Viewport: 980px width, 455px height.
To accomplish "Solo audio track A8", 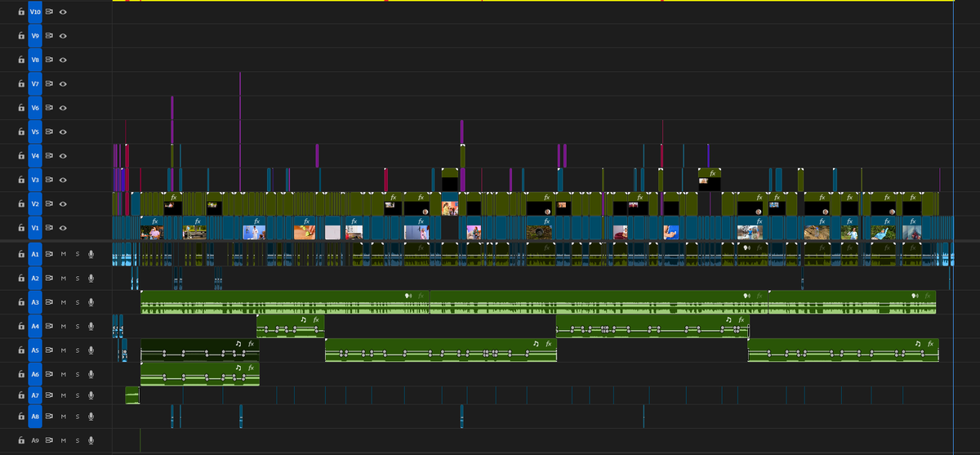I will point(78,417).
